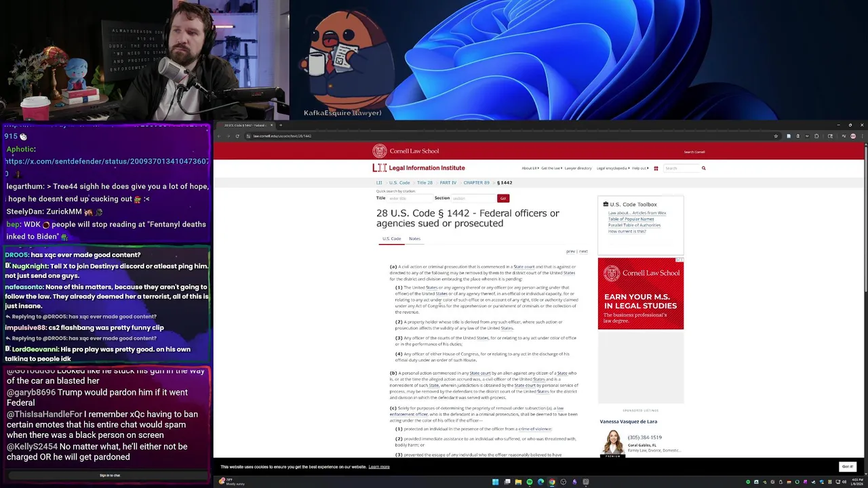Click the red Go button
Image resolution: width=868 pixels, height=488 pixels.
[x=502, y=198]
